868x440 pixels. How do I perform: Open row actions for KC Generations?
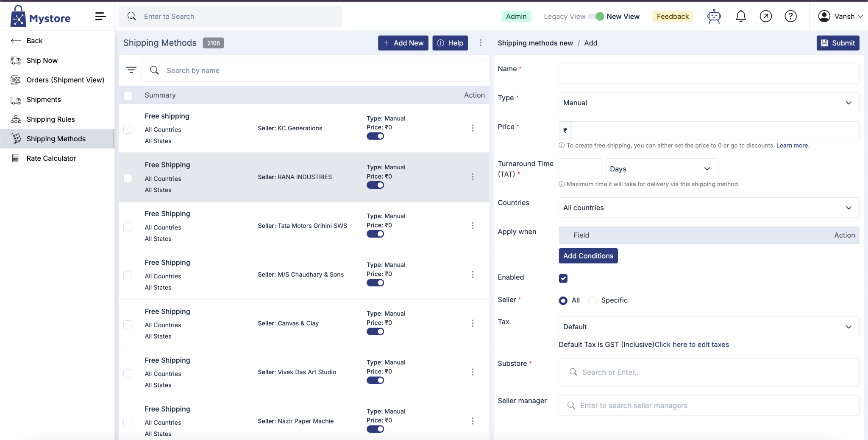[x=473, y=128]
